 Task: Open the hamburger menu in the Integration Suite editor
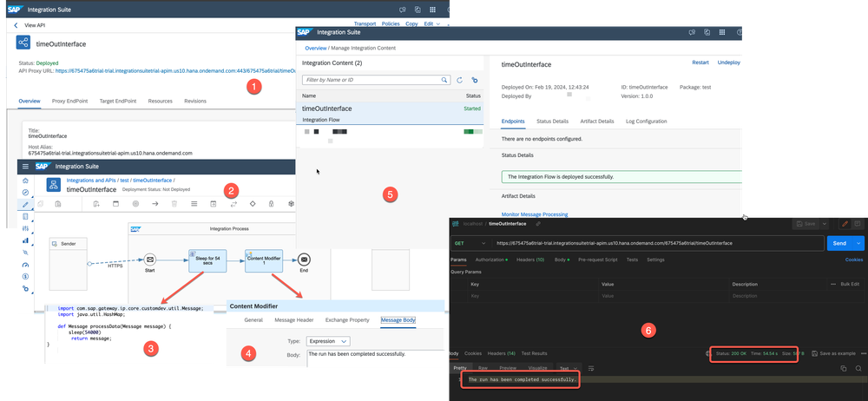[x=26, y=166]
